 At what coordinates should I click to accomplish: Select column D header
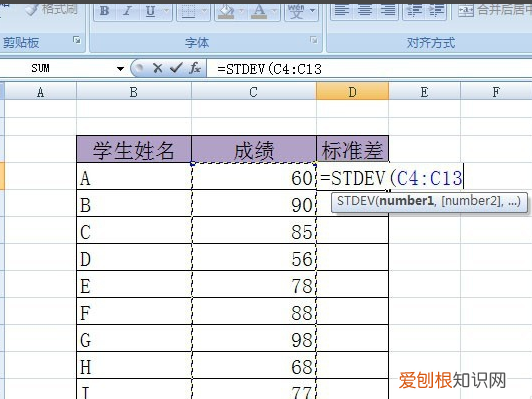coord(352,92)
